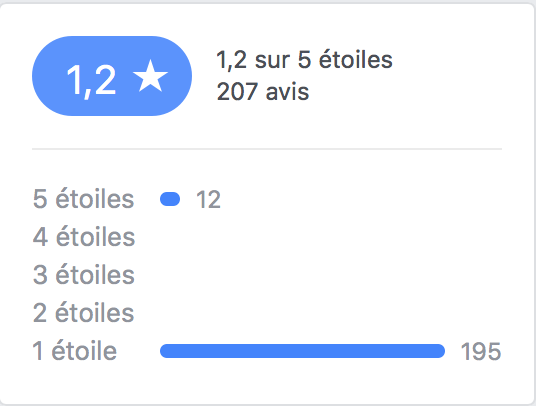Click the short 5-star blue bar
The height and width of the screenshot is (406, 536).
click(x=170, y=199)
